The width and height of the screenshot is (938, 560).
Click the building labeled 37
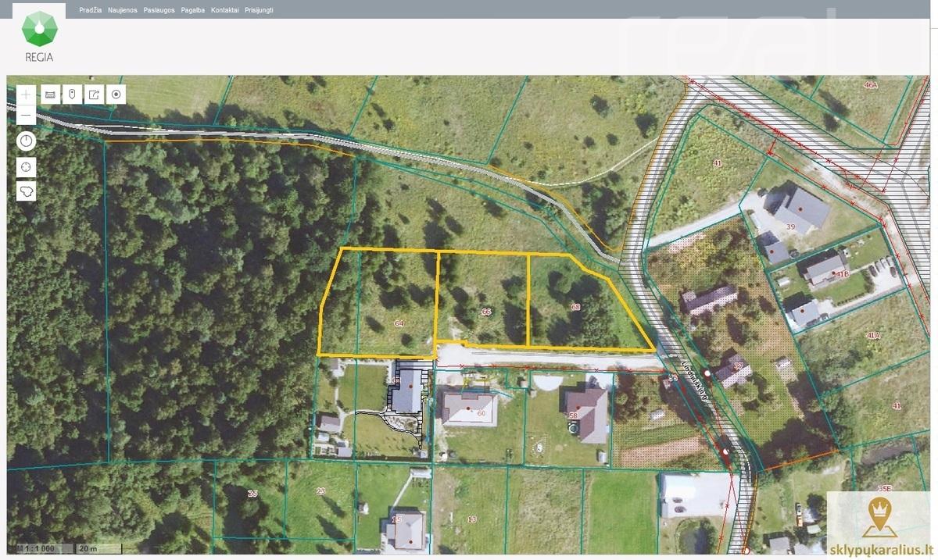(733, 370)
